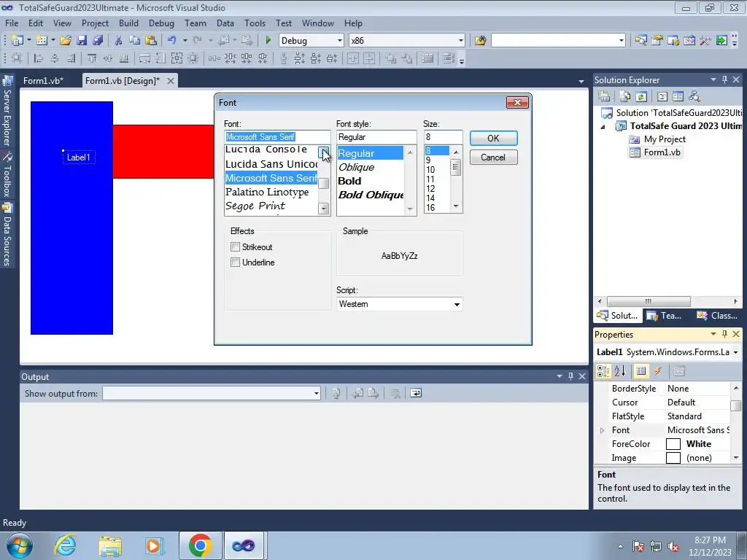Viewport: 747px width, 560px height.
Task: Select the Label1 control on the form
Action: 79,157
